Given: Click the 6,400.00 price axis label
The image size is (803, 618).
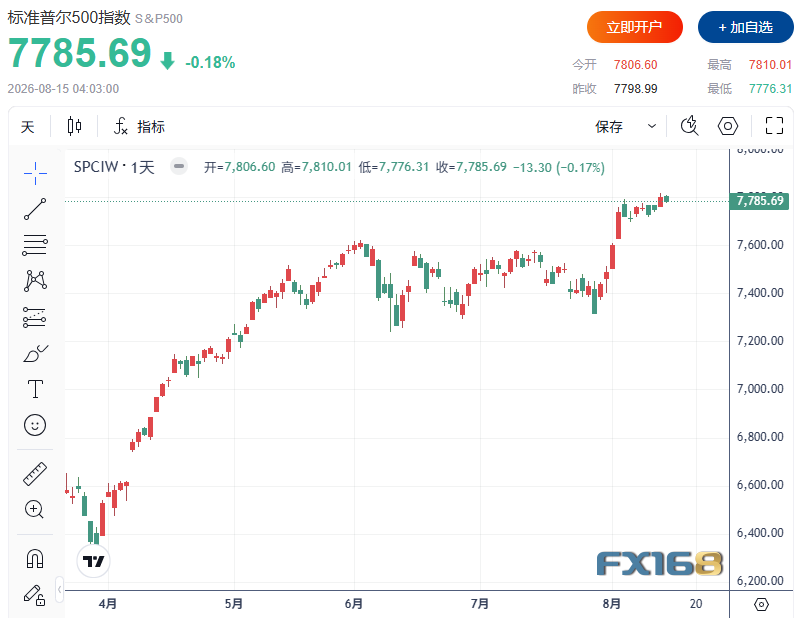Looking at the screenshot, I should click(x=760, y=533).
